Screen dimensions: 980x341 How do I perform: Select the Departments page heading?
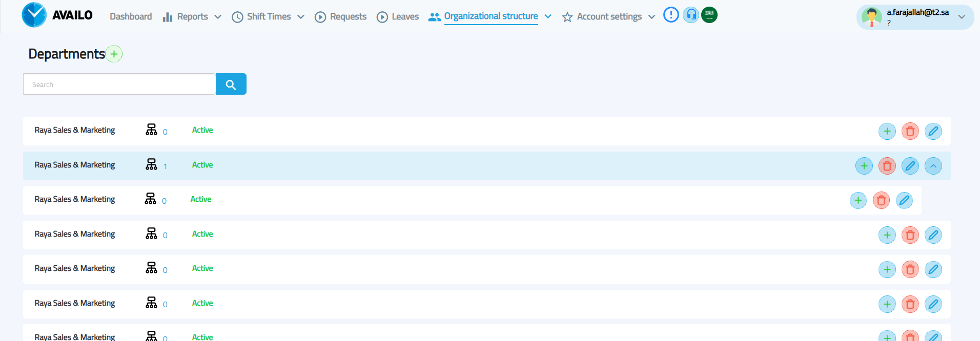pos(67,54)
